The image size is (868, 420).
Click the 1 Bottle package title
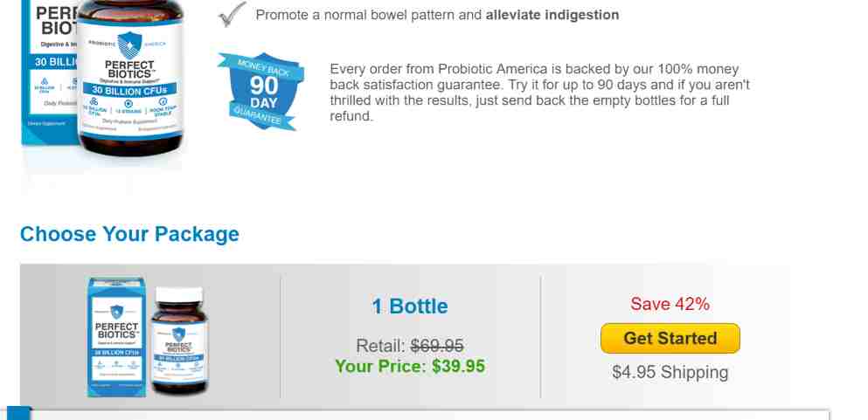point(410,306)
